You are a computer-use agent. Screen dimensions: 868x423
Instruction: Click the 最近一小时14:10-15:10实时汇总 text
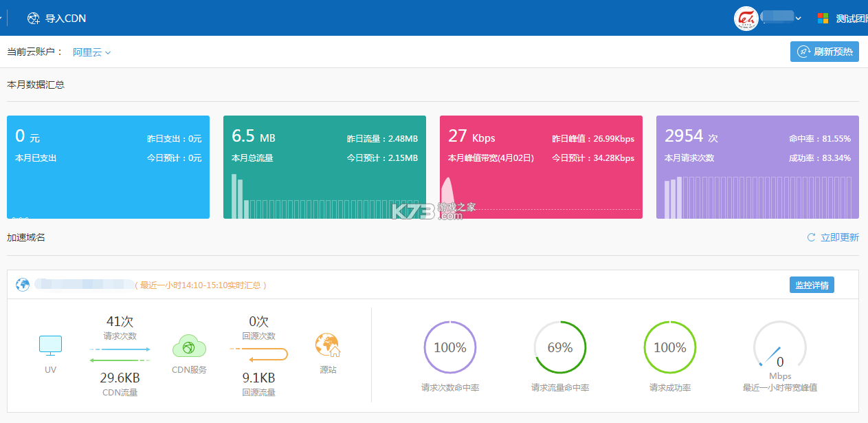tap(201, 285)
